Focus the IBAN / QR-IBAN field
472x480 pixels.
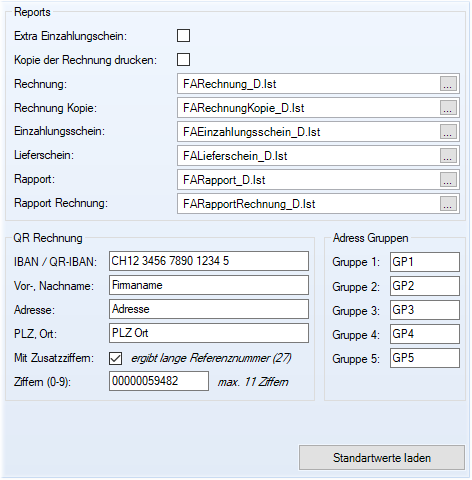click(x=209, y=261)
